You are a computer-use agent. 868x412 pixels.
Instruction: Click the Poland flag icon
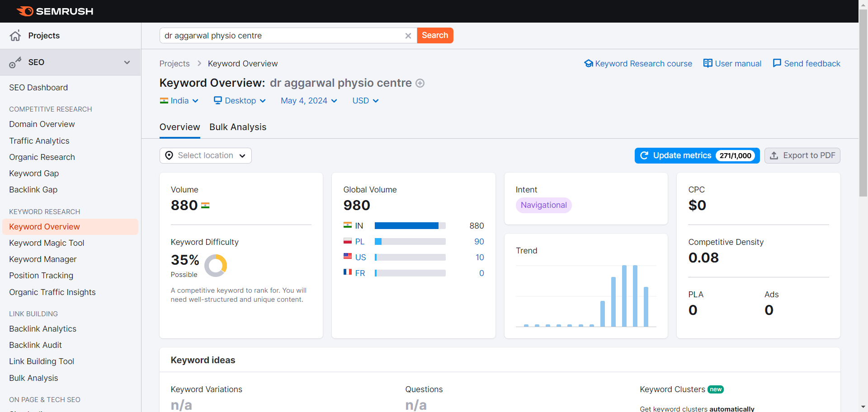pyautogui.click(x=348, y=241)
